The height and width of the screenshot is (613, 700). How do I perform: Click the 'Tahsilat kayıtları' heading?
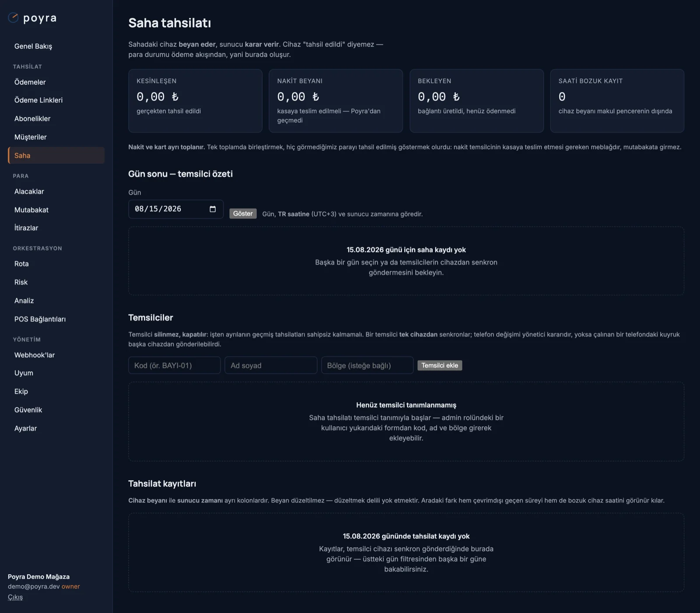tap(162, 484)
